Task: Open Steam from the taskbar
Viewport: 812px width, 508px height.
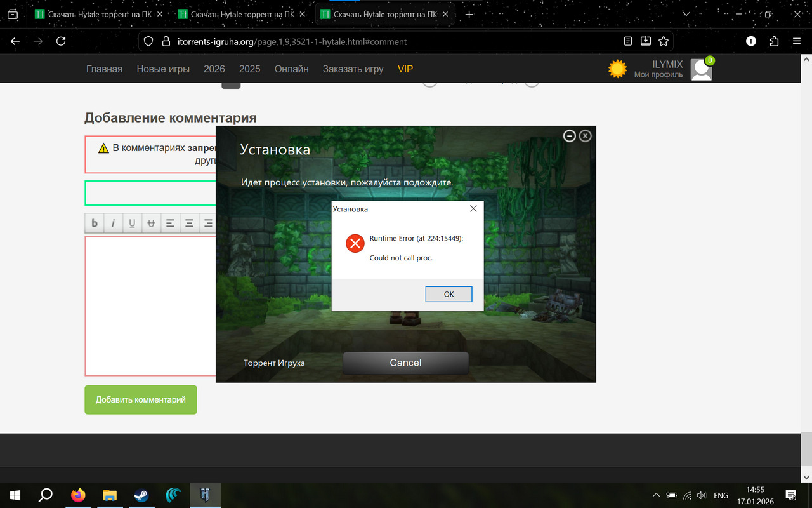Action: pos(141,495)
